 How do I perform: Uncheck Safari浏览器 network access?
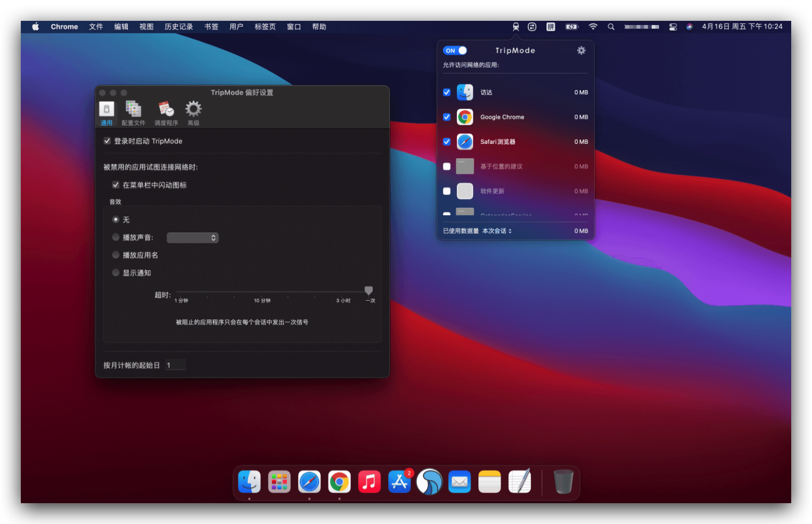[x=447, y=142]
